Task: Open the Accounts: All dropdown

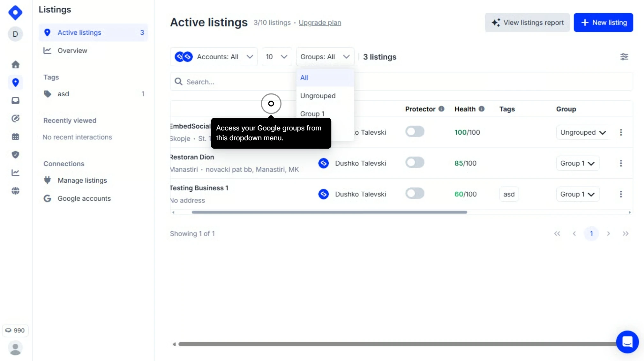Action: 213,57
